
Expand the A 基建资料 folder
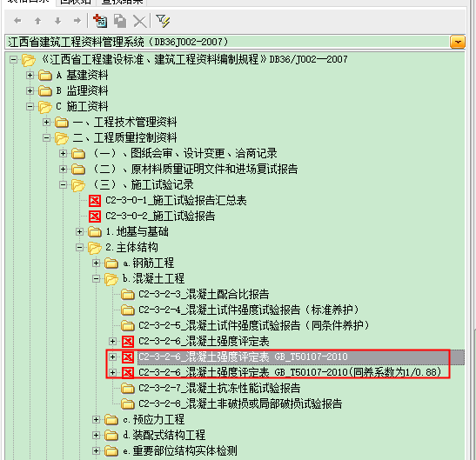30,75
